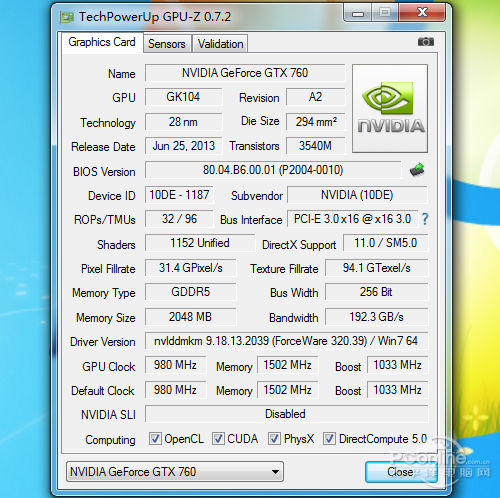Click the Device ID field 10DE - 1187

click(x=179, y=195)
